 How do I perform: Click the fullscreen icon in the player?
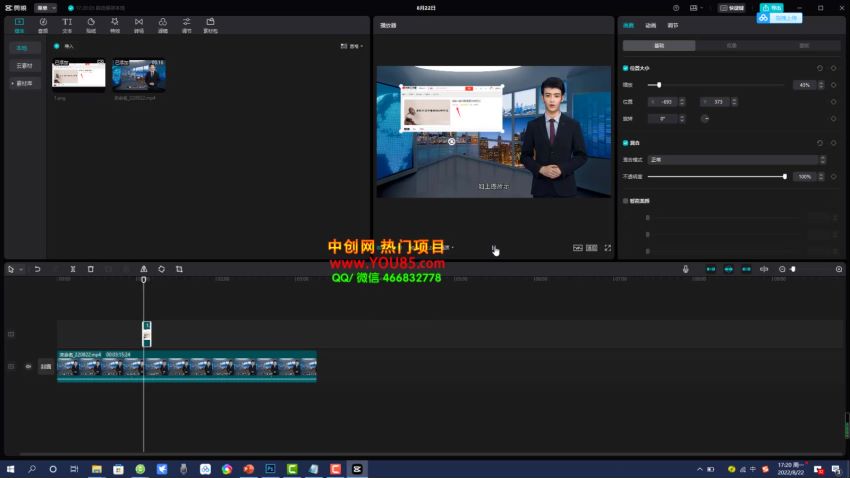coord(608,248)
